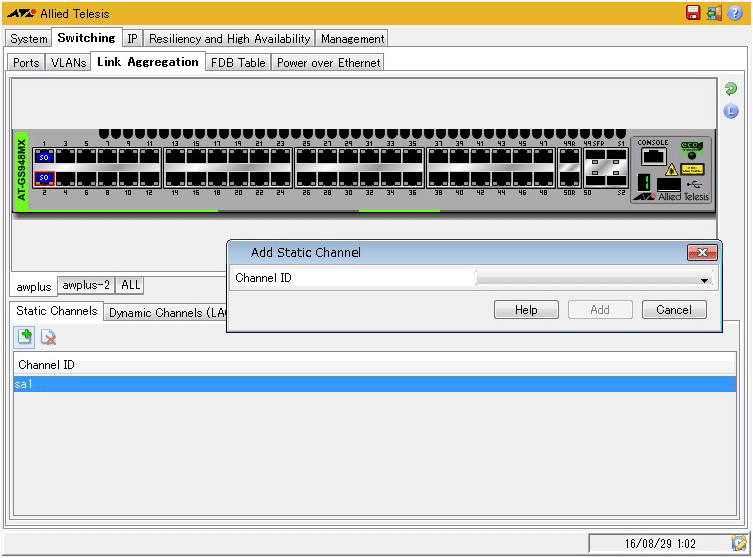The image size is (753, 558).
Task: Switch to the System tab
Action: tap(29, 39)
